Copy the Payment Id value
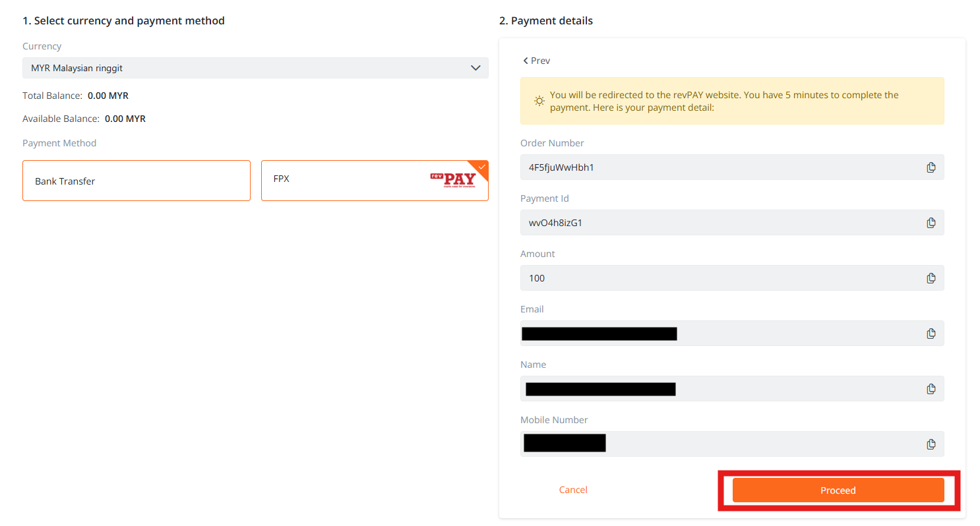 (931, 223)
